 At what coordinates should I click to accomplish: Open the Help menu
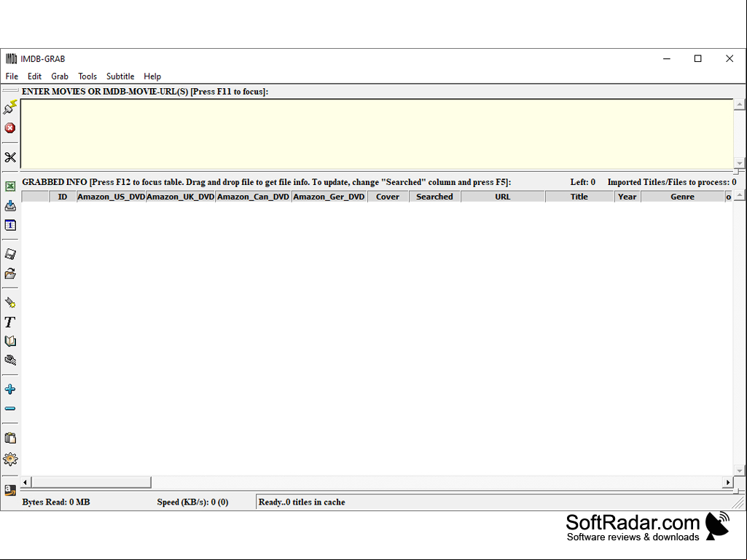[152, 76]
